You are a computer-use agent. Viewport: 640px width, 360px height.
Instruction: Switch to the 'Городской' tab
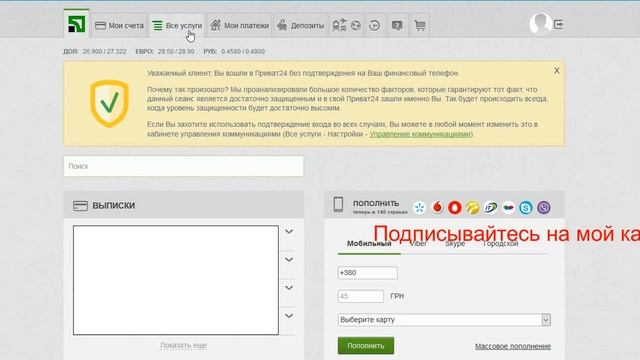pyautogui.click(x=500, y=244)
